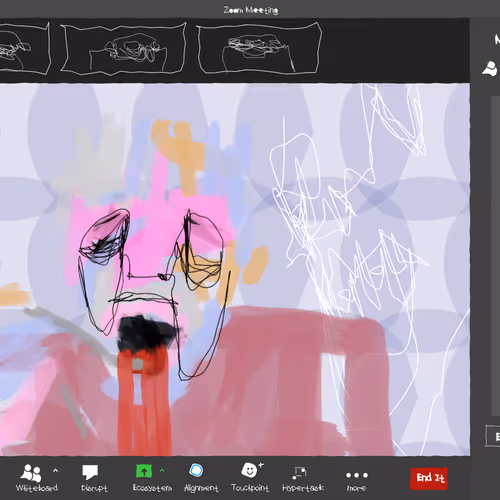The height and width of the screenshot is (500, 500).
Task: Select the middle participant thumbnail
Action: 123,48
